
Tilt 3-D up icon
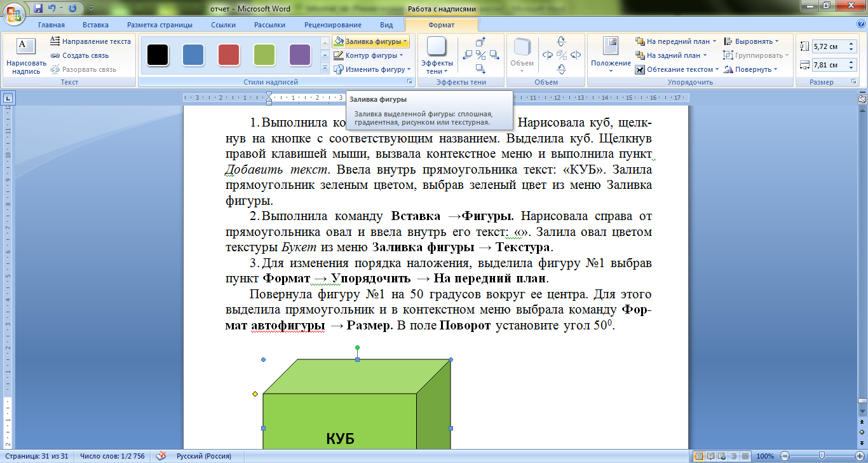click(x=561, y=42)
